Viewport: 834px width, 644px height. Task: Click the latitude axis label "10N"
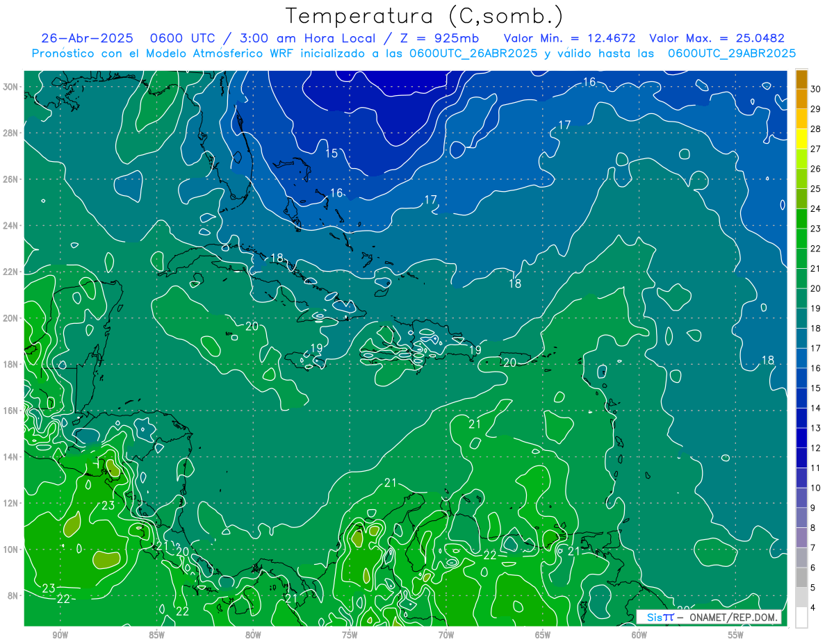tap(11, 550)
